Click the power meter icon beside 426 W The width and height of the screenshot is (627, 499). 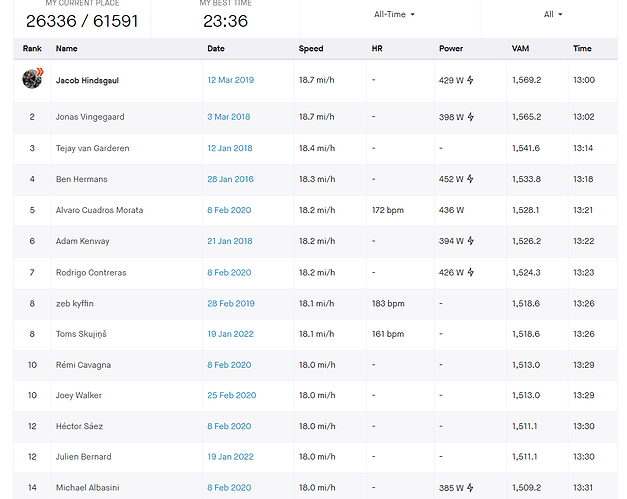471,272
